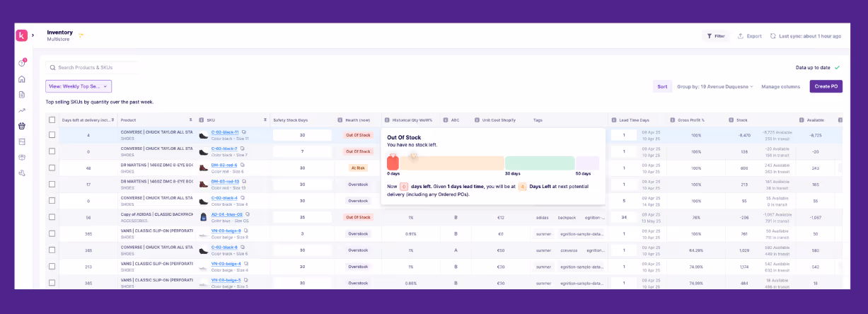The image size is (868, 314).
Task: Open the wrench tools icon in the sidebar
Action: tap(22, 173)
